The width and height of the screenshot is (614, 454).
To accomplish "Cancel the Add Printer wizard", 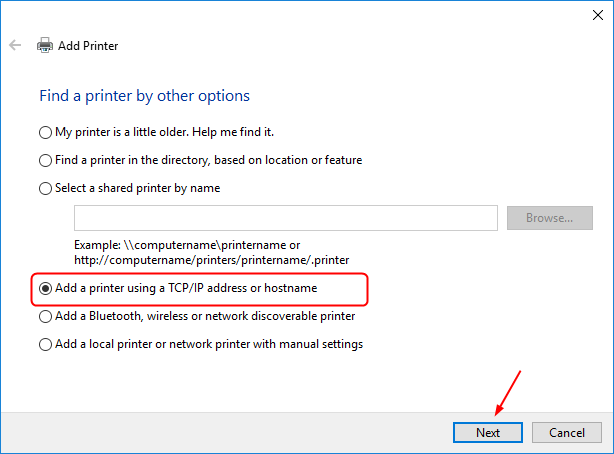I will click(x=566, y=432).
